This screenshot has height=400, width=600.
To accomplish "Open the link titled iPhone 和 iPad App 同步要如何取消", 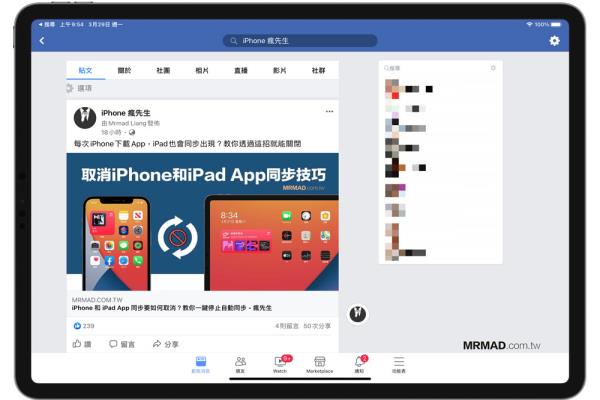I will click(x=172, y=308).
